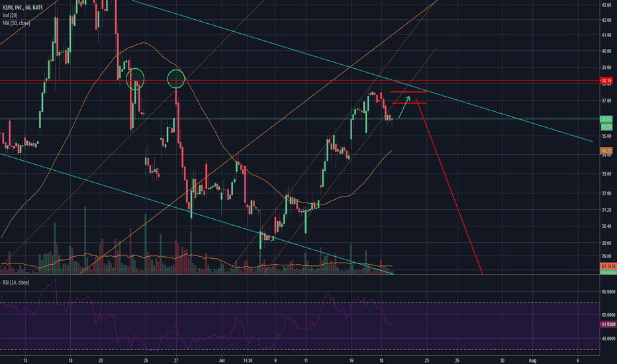Image resolution: width=617 pixels, height=364 pixels.
Task: Click the '13' date axis label
Action: [25, 360]
